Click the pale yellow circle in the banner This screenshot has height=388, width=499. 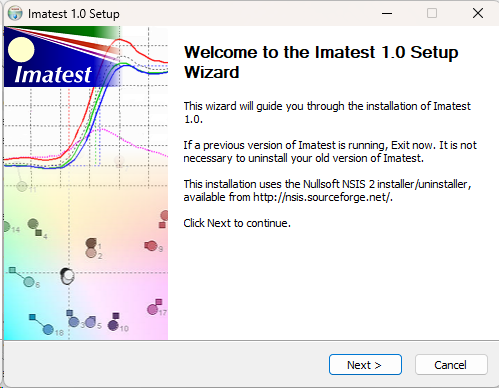21,50
